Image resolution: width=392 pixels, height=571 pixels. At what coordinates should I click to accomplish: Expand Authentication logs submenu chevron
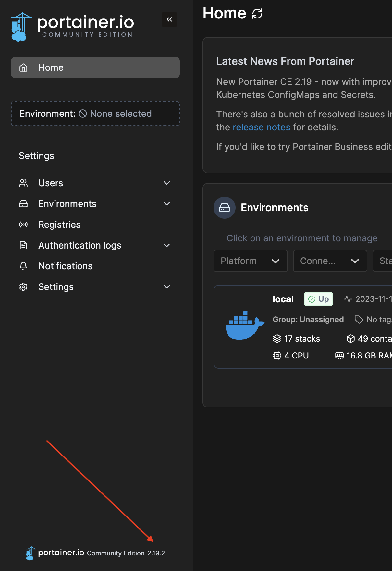pos(167,245)
